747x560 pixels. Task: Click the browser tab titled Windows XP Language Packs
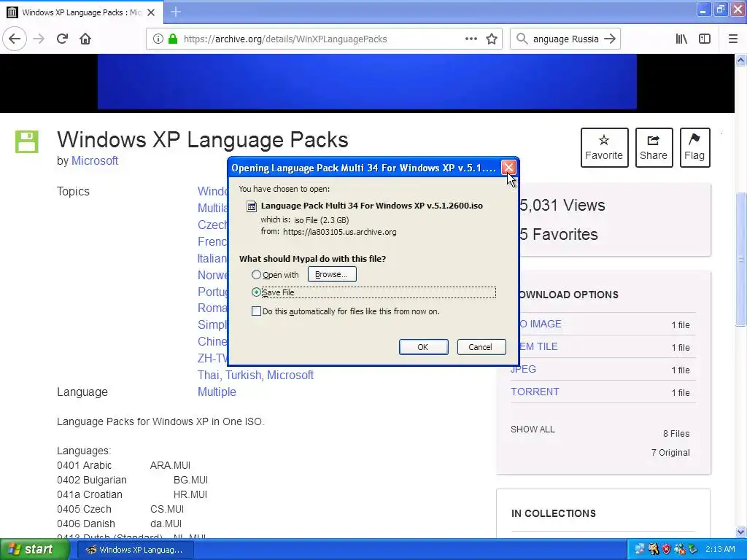pyautogui.click(x=82, y=12)
